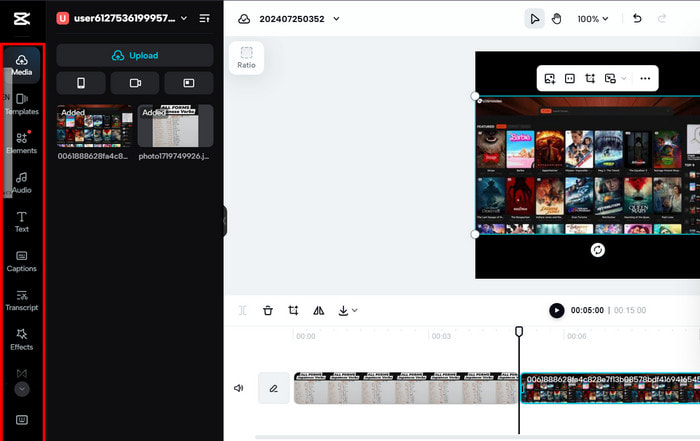Image resolution: width=700 pixels, height=441 pixels.
Task: Open the Effects sidebar icon
Action: [21, 340]
